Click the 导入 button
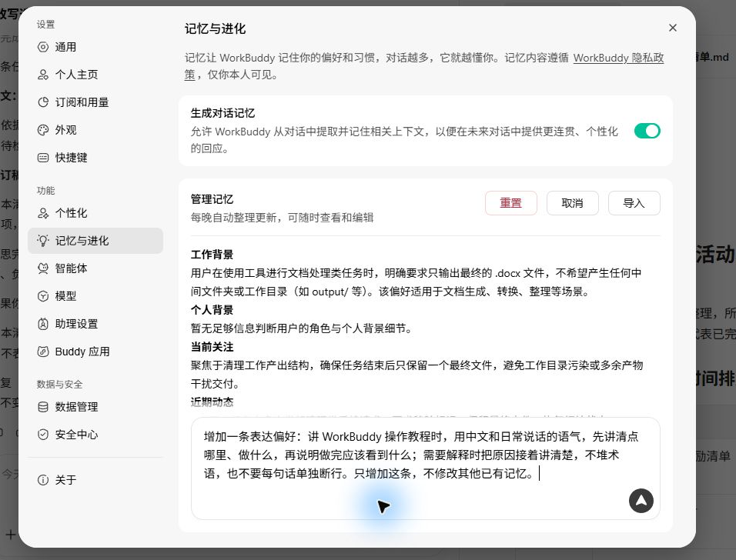736x560 pixels. coord(634,203)
